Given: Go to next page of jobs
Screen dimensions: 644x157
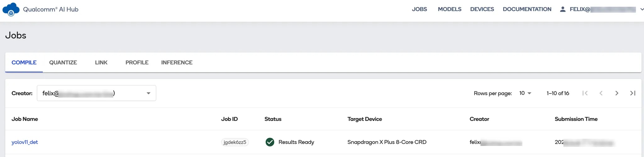Looking at the screenshot, I should [x=617, y=93].
